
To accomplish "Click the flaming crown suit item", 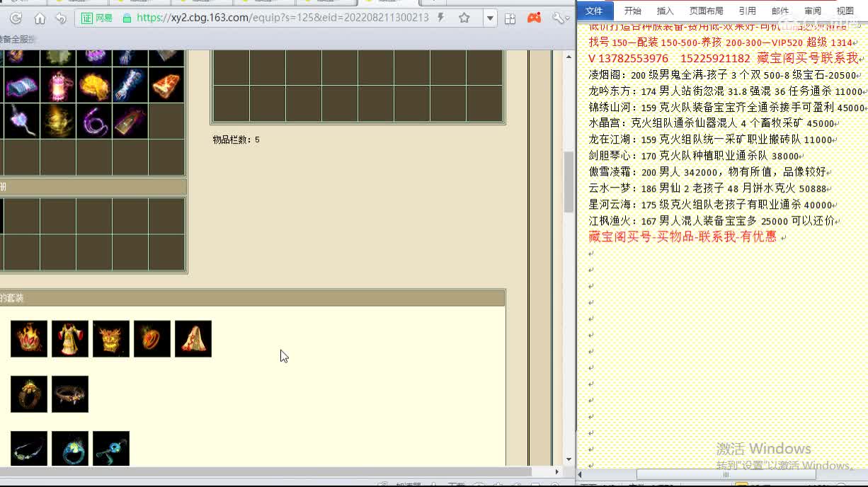I will [29, 339].
